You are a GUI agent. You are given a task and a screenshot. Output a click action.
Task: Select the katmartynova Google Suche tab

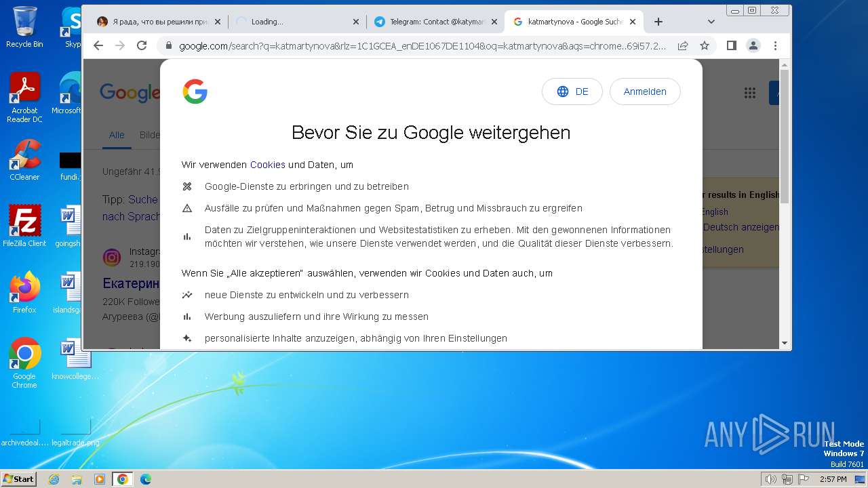click(574, 22)
